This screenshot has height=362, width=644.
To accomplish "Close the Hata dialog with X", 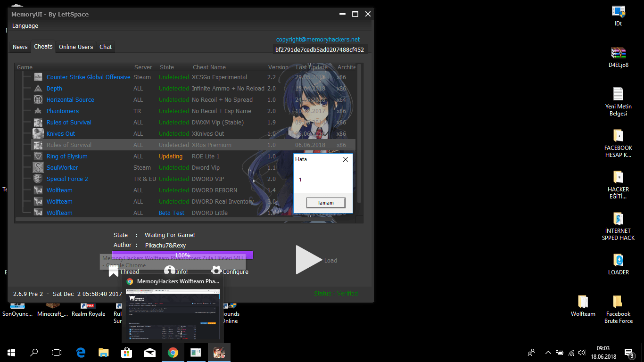I will [346, 159].
